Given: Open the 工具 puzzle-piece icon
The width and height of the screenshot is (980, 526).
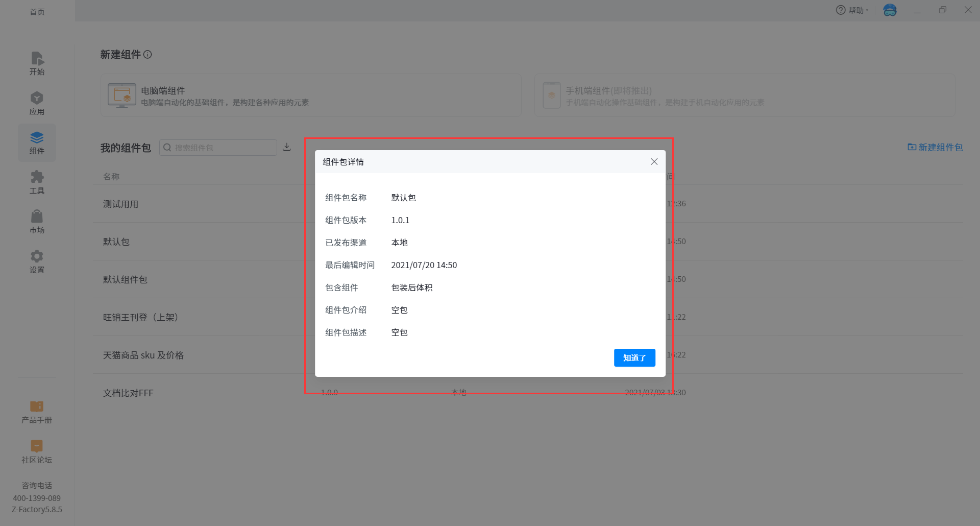Looking at the screenshot, I should (37, 182).
